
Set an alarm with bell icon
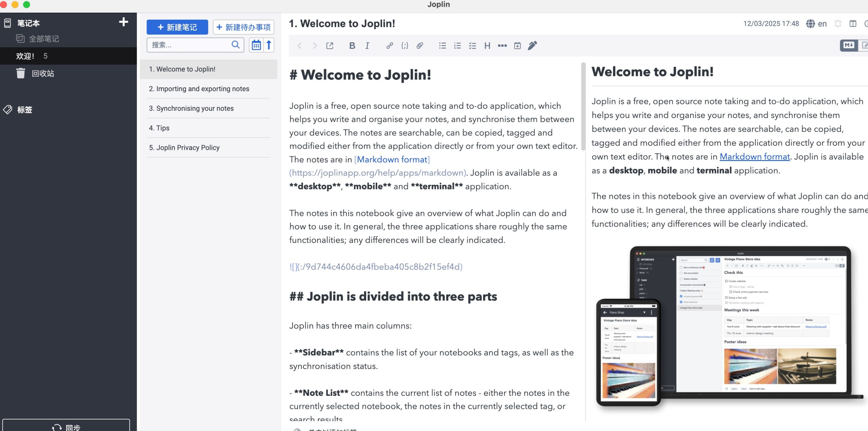point(838,24)
